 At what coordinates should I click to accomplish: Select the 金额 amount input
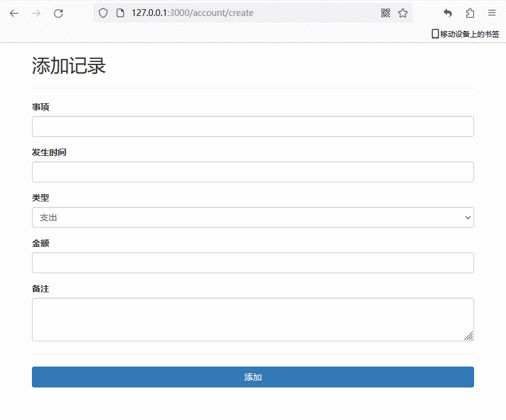tap(252, 263)
